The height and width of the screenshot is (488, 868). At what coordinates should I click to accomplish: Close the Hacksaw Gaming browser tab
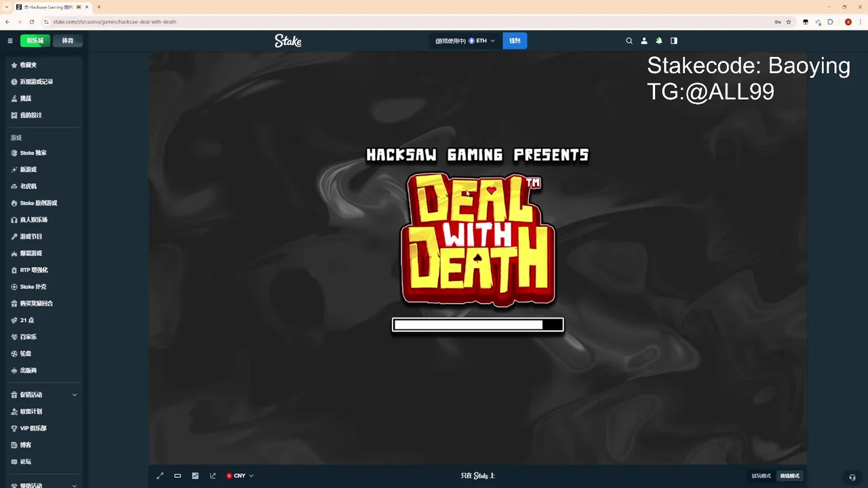[87, 7]
